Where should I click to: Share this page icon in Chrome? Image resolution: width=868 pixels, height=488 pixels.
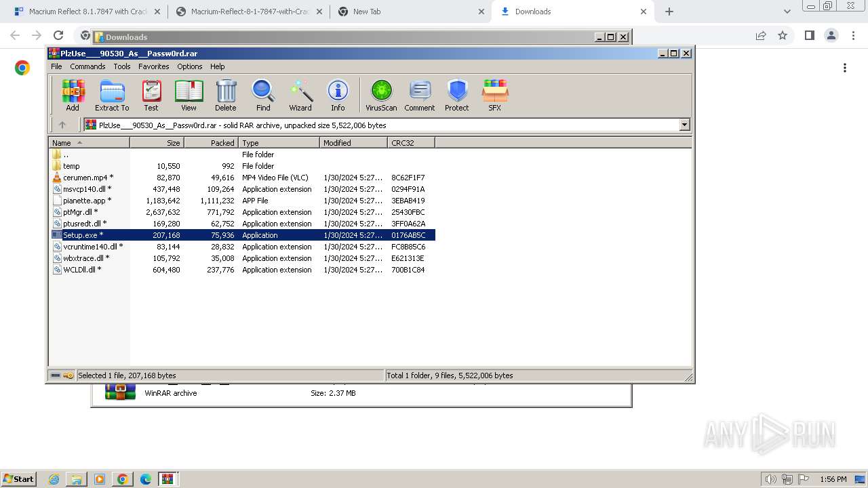click(x=761, y=35)
